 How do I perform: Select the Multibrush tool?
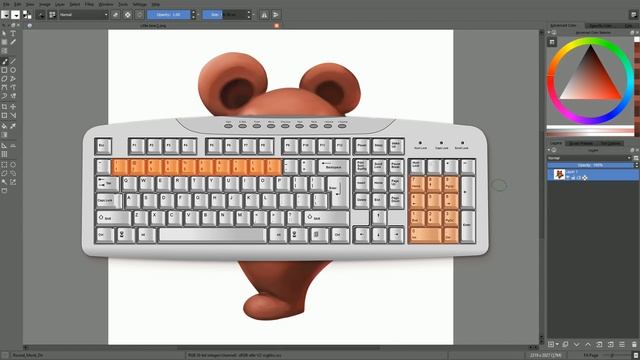click(x=13, y=96)
